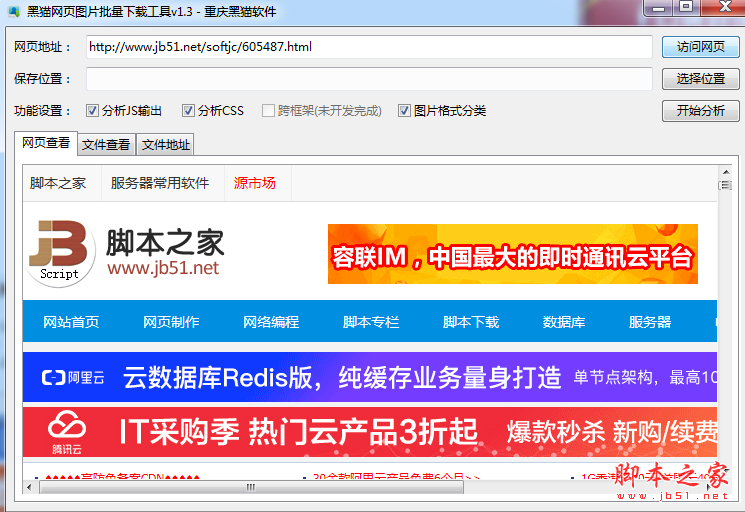Click the 云数据库Redis版 banner ad
This screenshot has width=745, height=512.
point(370,377)
